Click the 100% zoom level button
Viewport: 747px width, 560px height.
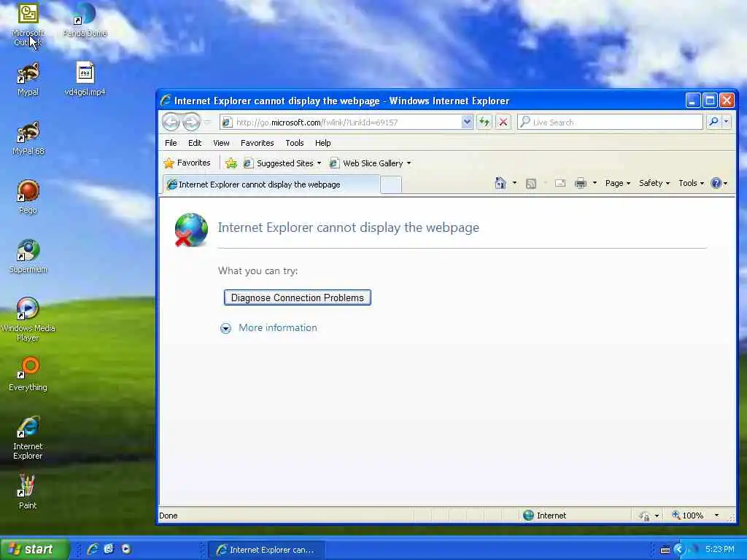(688, 516)
